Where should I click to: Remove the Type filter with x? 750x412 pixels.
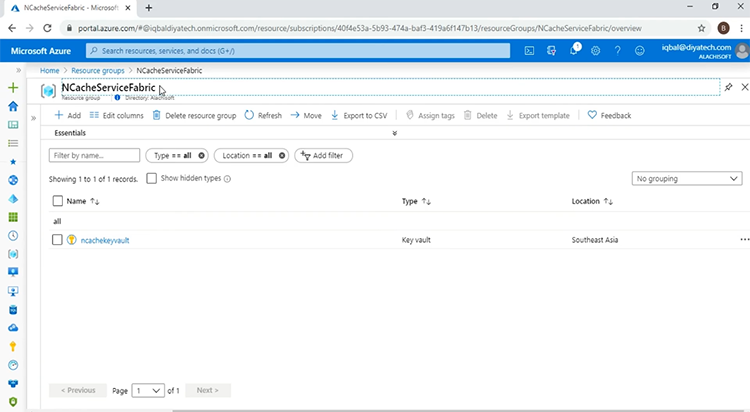click(x=201, y=156)
